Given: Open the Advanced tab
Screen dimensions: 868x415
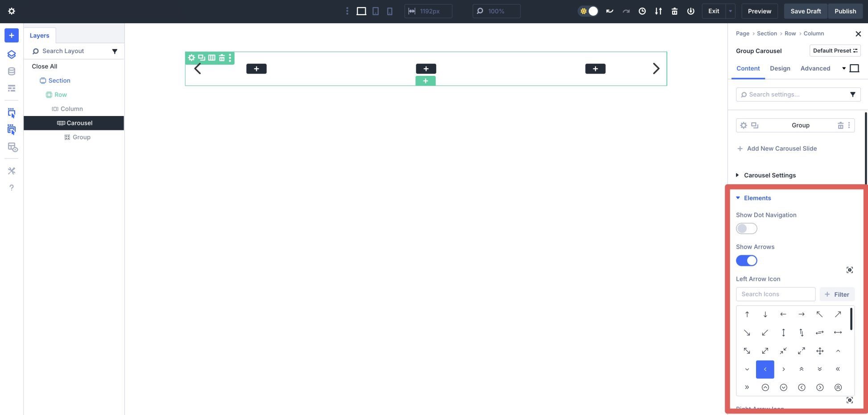Looking at the screenshot, I should (815, 68).
